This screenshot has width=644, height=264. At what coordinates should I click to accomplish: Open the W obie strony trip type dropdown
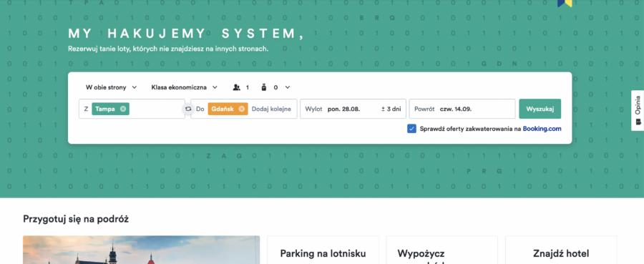click(x=111, y=87)
